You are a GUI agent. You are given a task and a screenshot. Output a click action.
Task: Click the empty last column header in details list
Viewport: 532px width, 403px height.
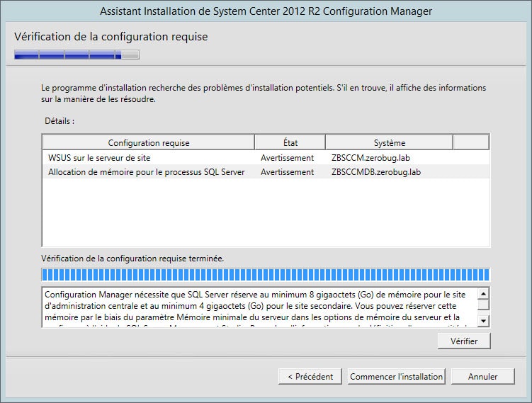(x=471, y=143)
